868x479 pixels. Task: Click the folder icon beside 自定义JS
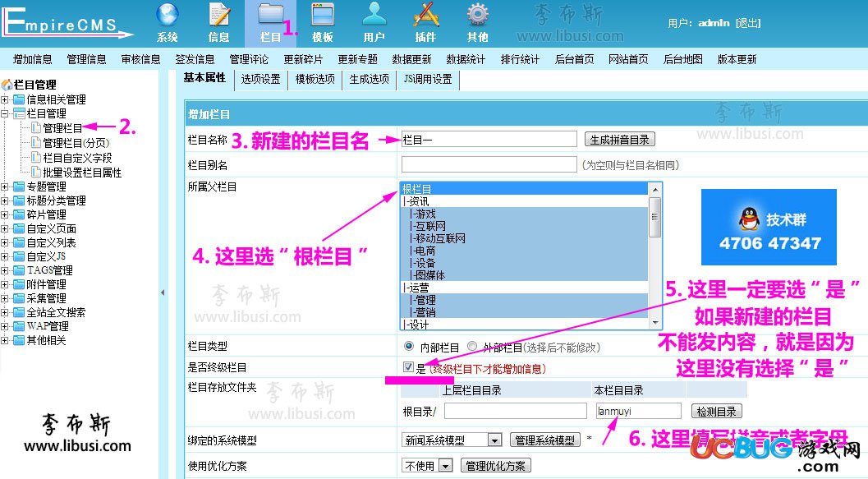[x=20, y=256]
